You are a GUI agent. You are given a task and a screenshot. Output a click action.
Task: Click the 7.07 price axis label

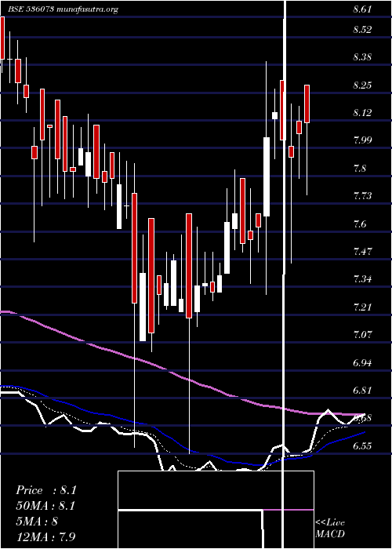(362, 335)
